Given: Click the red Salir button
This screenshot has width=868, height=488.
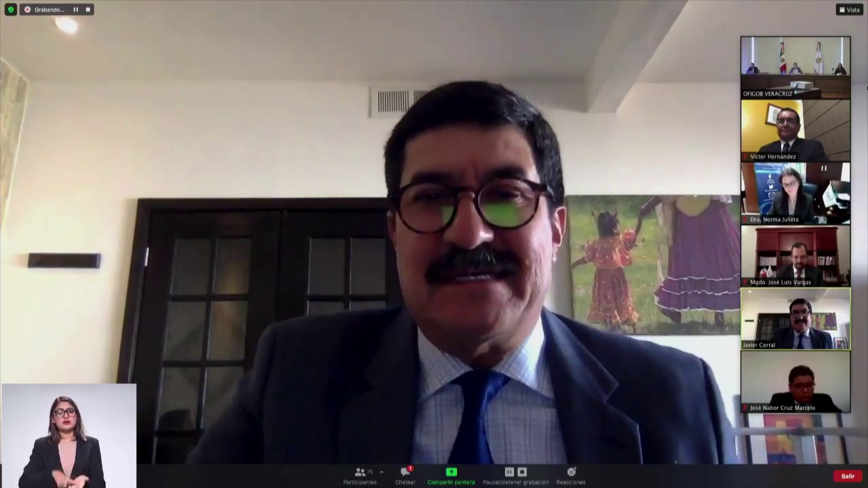Looking at the screenshot, I should (848, 476).
